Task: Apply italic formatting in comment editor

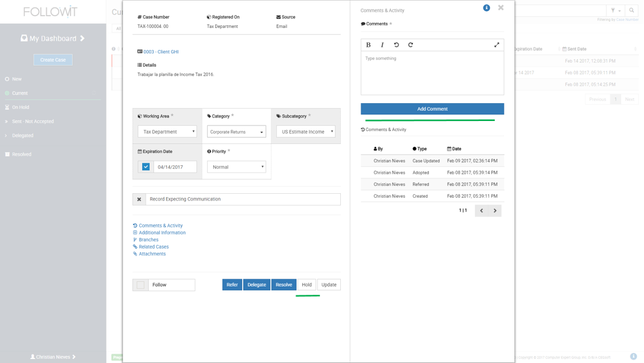Action: click(x=382, y=44)
